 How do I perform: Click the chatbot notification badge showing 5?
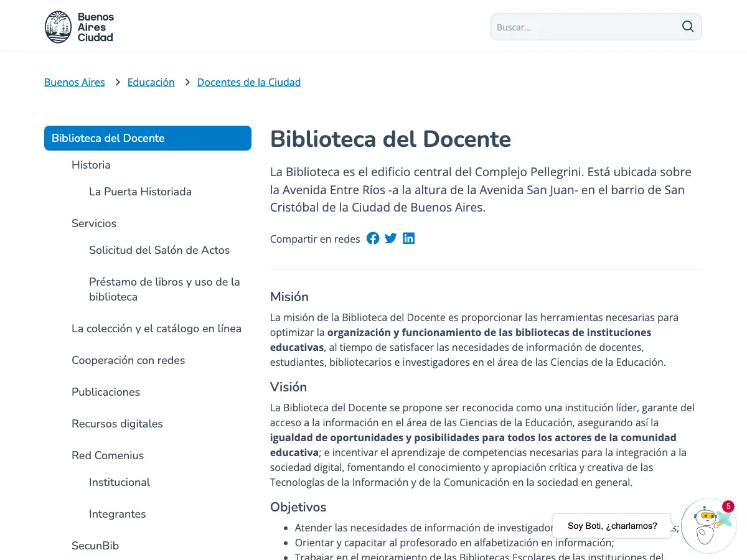(728, 506)
